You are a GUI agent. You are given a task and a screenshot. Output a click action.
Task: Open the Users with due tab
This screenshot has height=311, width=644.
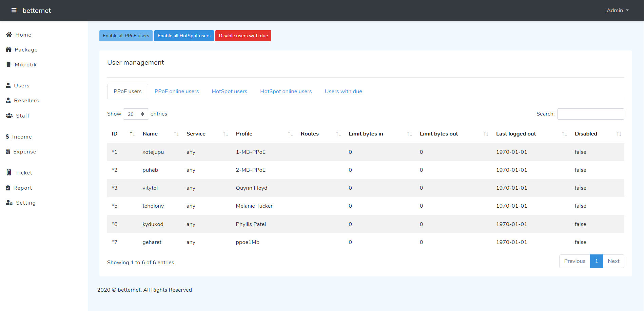tap(343, 91)
